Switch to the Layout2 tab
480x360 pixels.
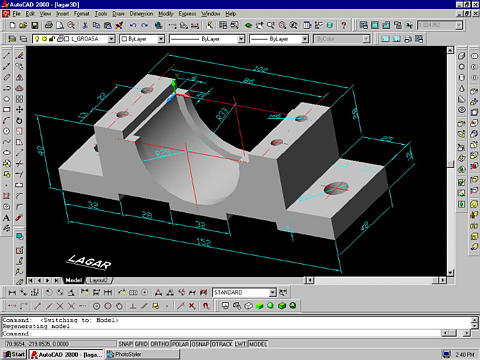point(99,280)
